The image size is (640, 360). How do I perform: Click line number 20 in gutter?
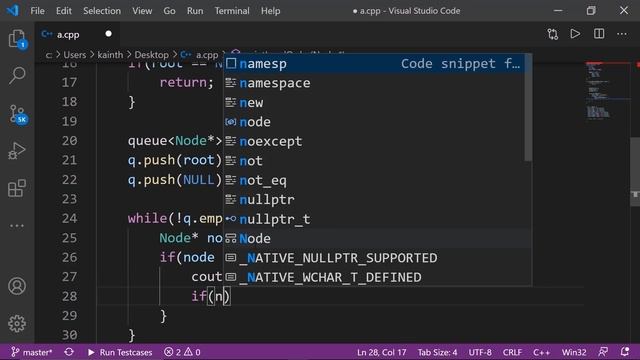(69, 141)
